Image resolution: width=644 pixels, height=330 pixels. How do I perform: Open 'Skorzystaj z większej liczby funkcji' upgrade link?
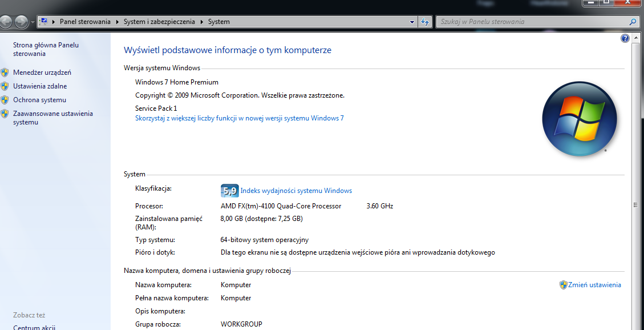(240, 118)
